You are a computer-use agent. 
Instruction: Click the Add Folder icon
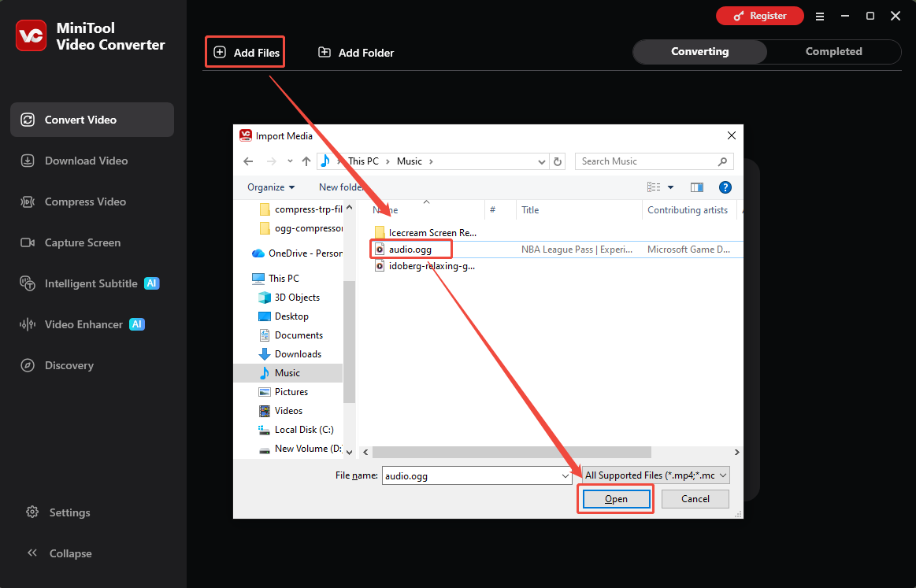[324, 52]
